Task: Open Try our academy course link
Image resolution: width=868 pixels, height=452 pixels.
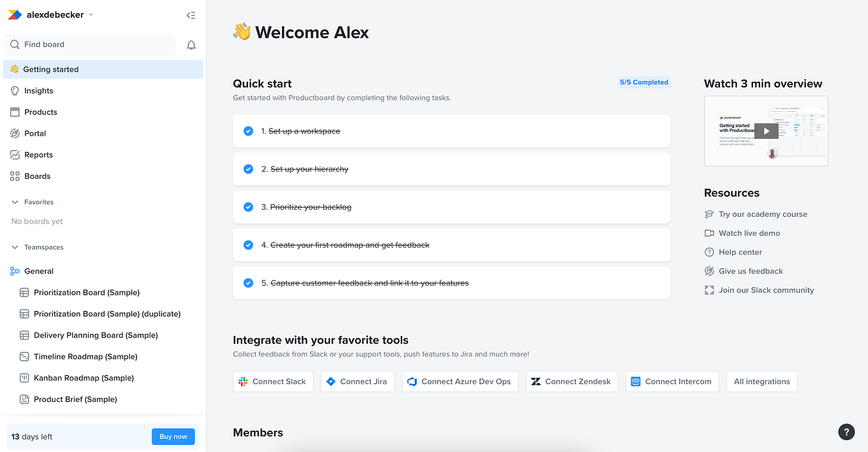Action: pyautogui.click(x=763, y=214)
